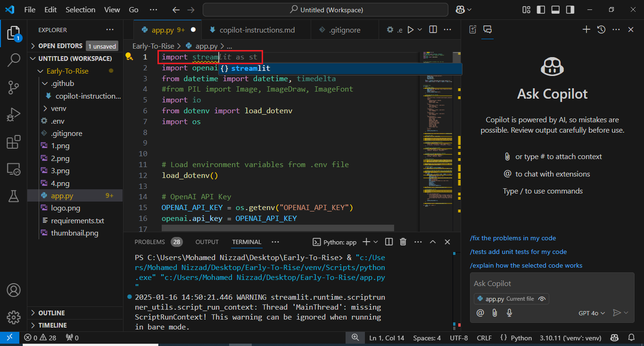Kill the terminal with trash icon
644x346 pixels.
(403, 242)
